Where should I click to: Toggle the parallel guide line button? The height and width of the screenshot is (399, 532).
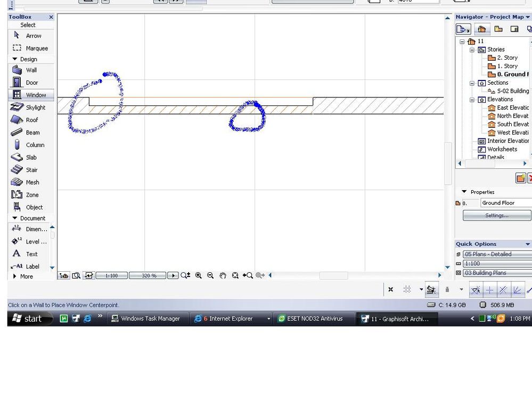[503, 290]
